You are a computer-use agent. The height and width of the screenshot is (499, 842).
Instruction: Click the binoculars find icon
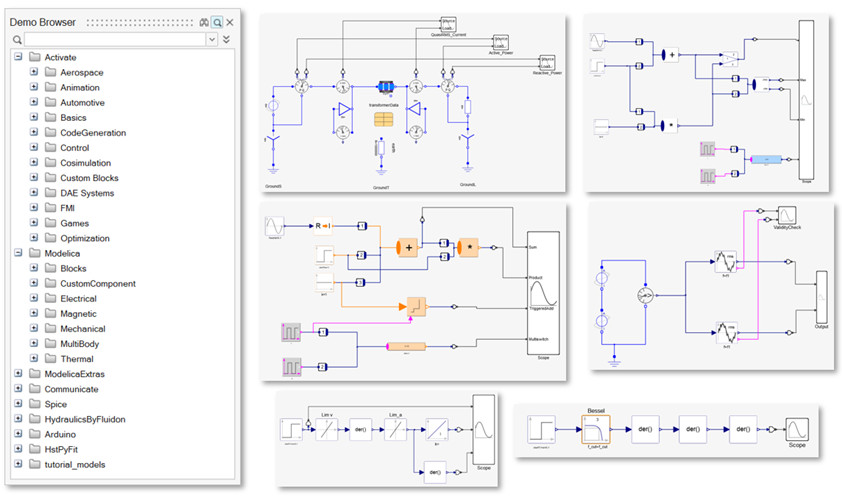202,22
